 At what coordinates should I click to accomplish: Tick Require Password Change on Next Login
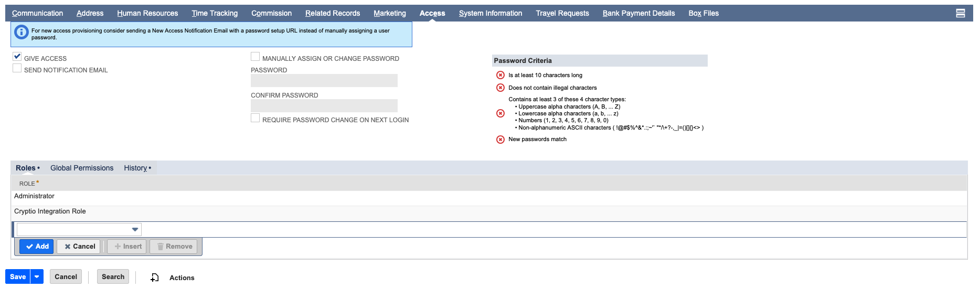point(255,119)
